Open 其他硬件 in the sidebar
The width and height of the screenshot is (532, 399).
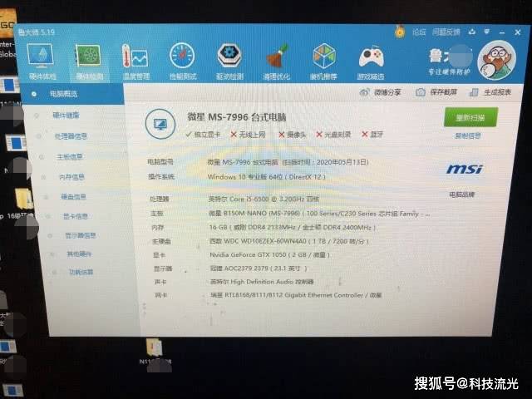tap(79, 254)
